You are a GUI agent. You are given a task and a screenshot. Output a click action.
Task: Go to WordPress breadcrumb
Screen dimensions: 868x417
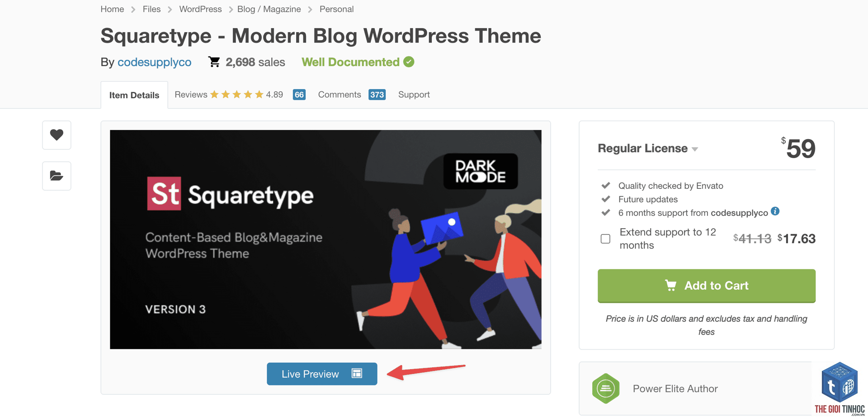(x=200, y=9)
